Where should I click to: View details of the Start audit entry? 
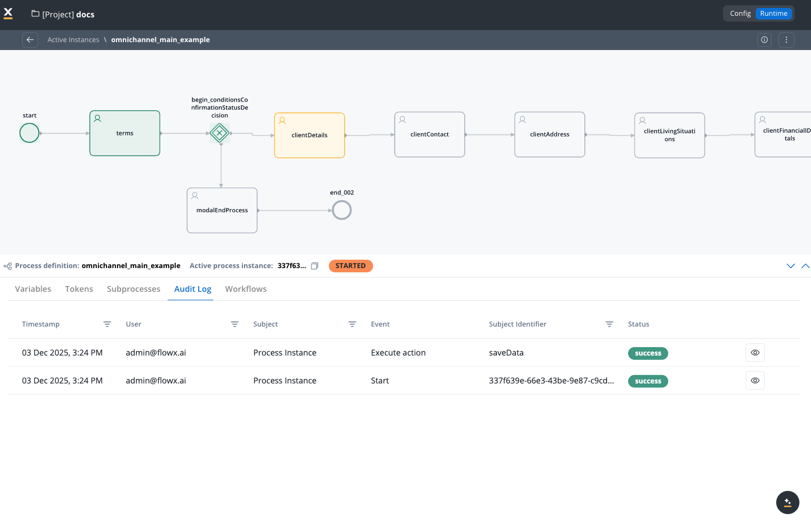coord(755,381)
